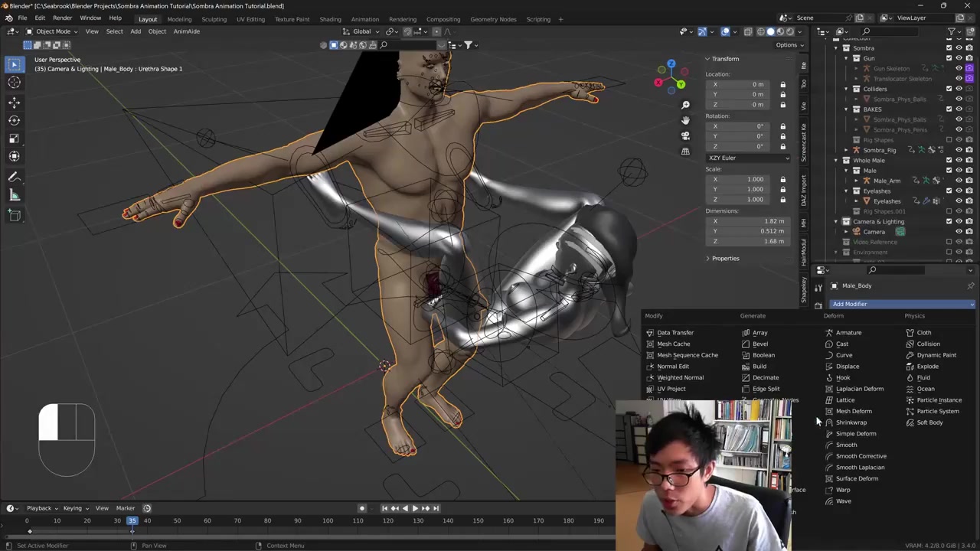Click the zoom magnifier viewport icon
Screen dimensions: 980x551
[x=685, y=105]
